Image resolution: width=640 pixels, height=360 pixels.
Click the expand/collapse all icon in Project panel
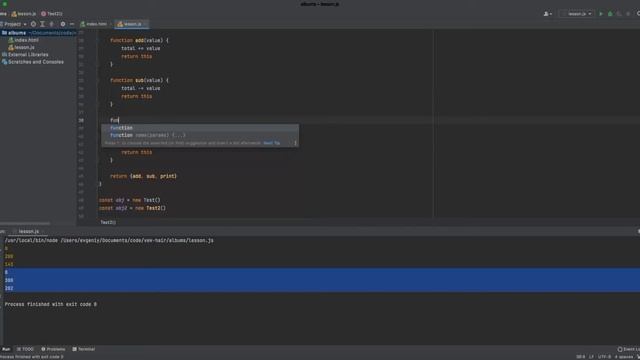point(42,24)
